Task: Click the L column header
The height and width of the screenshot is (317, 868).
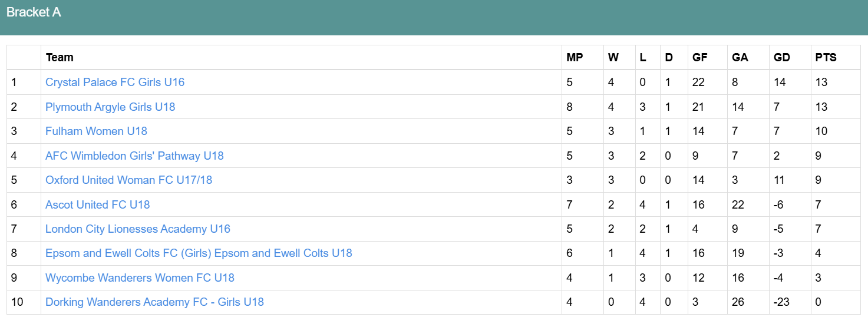Action: [643, 57]
